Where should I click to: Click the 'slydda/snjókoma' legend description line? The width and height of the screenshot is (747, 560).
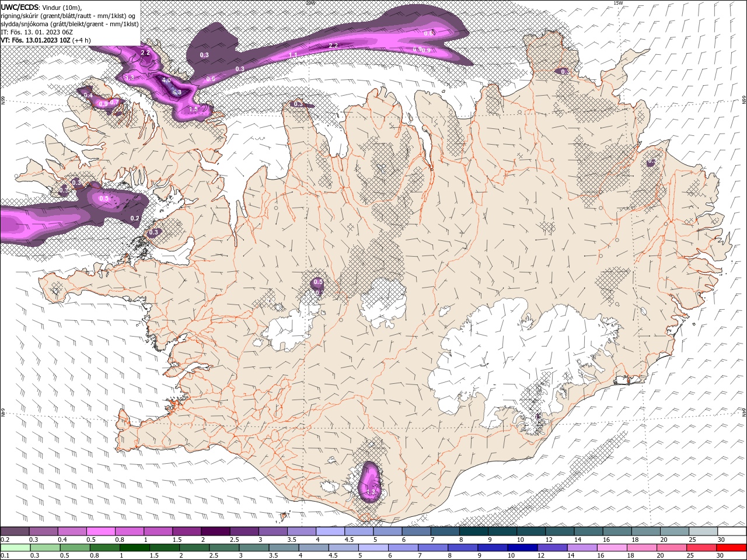pyautogui.click(x=69, y=23)
